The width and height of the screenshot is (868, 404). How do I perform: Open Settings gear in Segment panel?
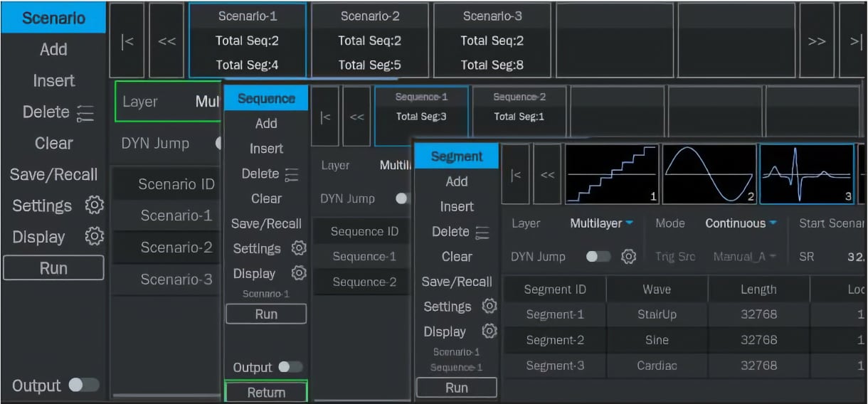point(489,307)
